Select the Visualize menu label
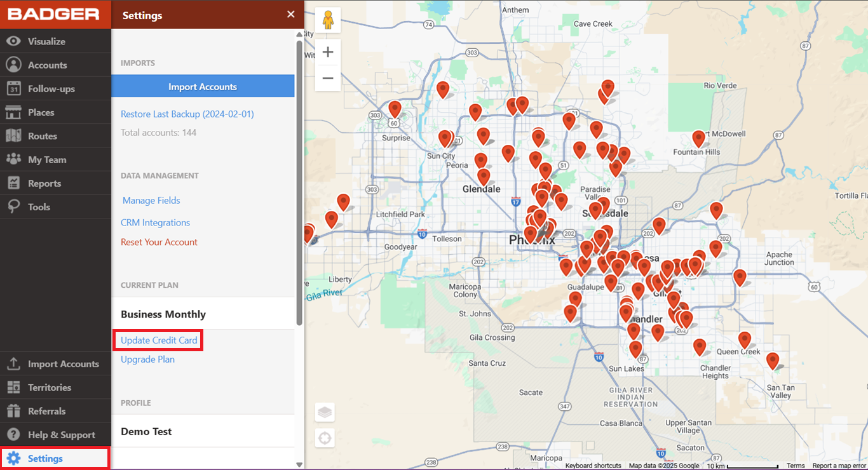The image size is (868, 470). [46, 41]
